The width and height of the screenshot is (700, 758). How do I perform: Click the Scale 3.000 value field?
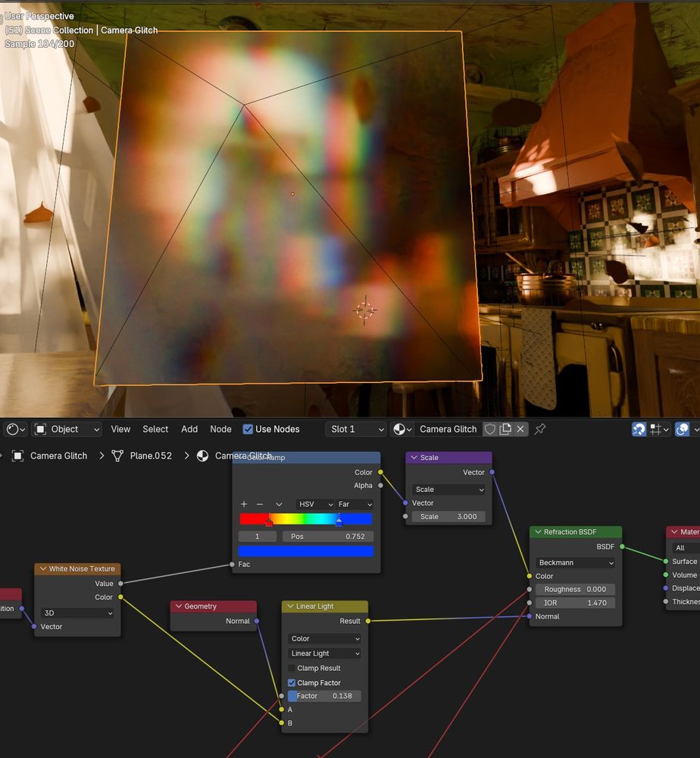coord(448,517)
